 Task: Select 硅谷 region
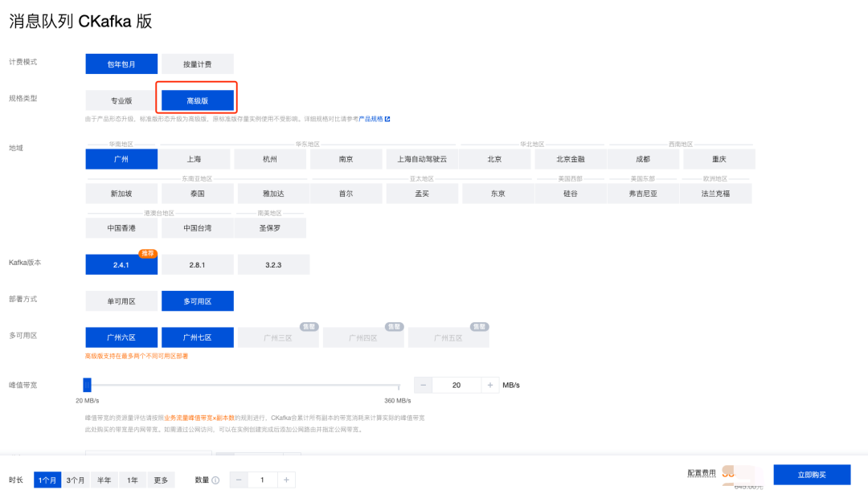[570, 194]
